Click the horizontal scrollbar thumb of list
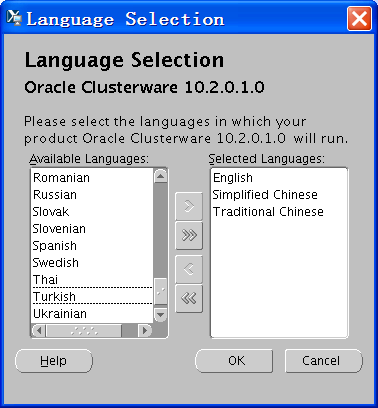 [x=84, y=331]
